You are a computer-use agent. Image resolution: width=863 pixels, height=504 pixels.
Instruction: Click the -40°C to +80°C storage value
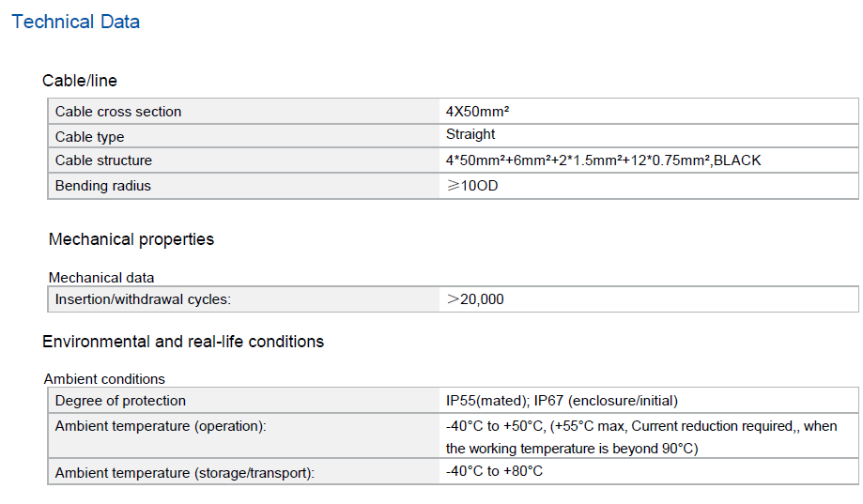494,471
